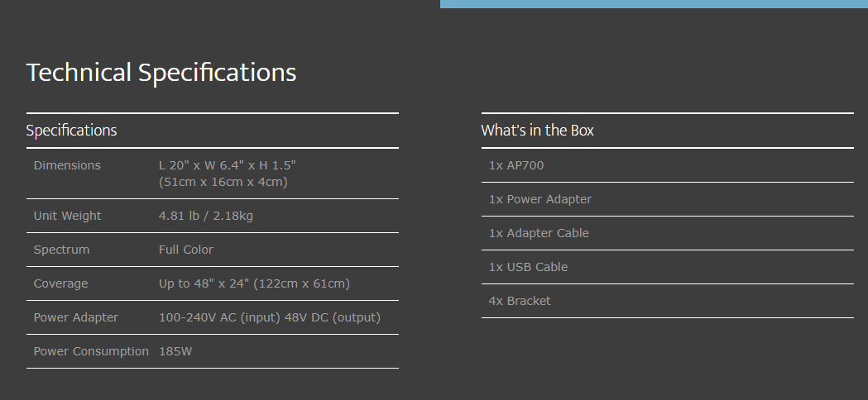The width and height of the screenshot is (868, 400).
Task: Click the Power Adapter specification label
Action: pyautogui.click(x=76, y=317)
